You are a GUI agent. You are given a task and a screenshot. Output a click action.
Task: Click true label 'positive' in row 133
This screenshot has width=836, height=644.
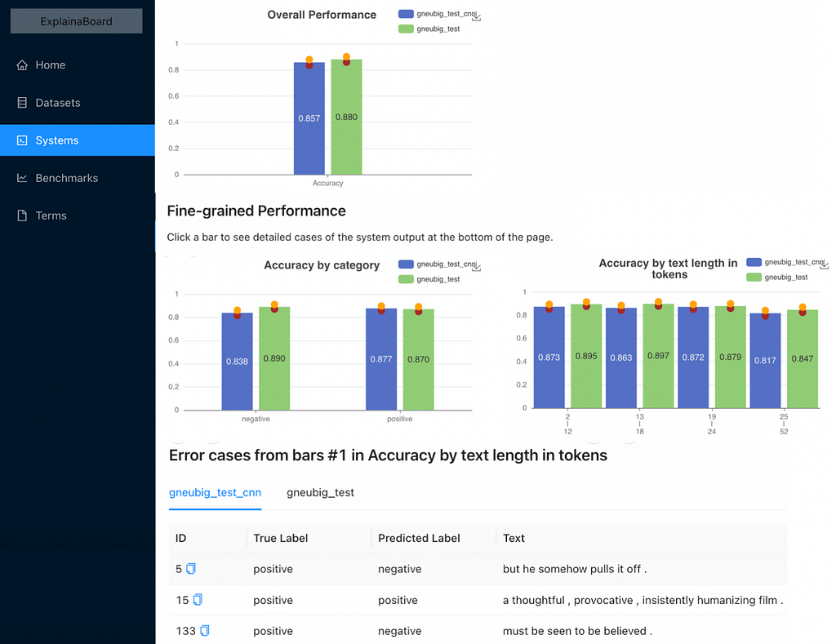pos(273,631)
